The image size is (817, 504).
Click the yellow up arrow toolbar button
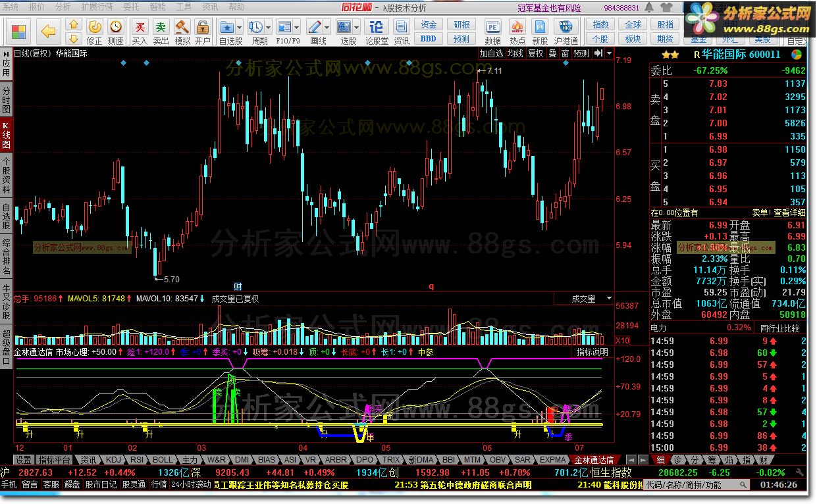coord(74,24)
